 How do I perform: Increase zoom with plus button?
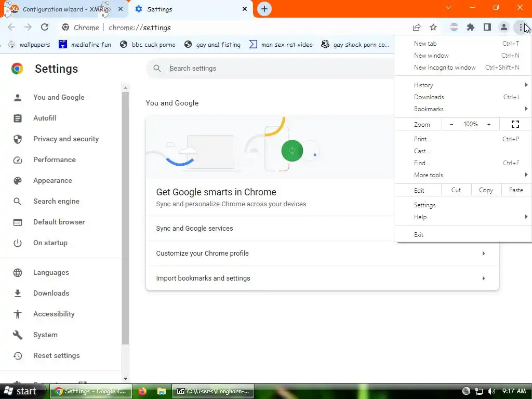point(489,124)
